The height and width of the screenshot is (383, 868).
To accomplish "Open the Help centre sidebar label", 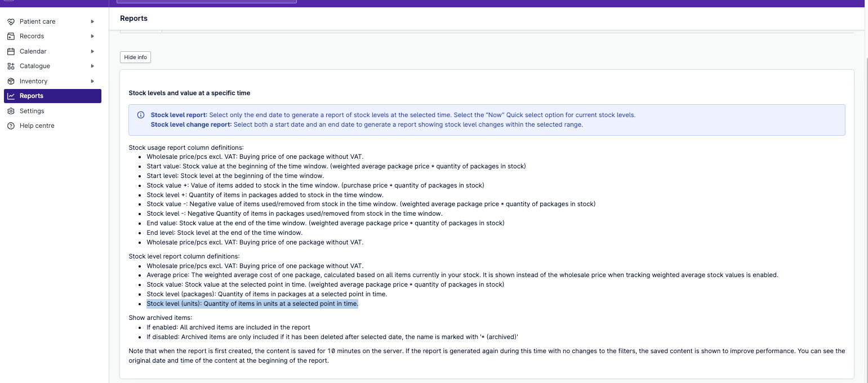I will pyautogui.click(x=37, y=126).
